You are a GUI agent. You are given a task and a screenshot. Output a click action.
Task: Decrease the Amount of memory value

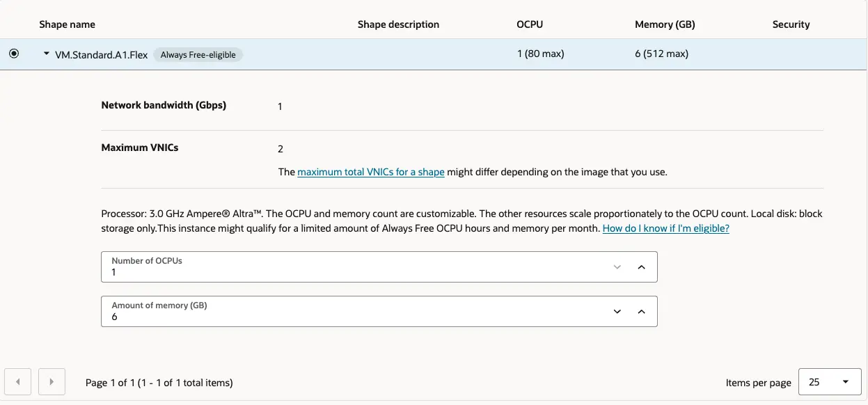pyautogui.click(x=617, y=311)
